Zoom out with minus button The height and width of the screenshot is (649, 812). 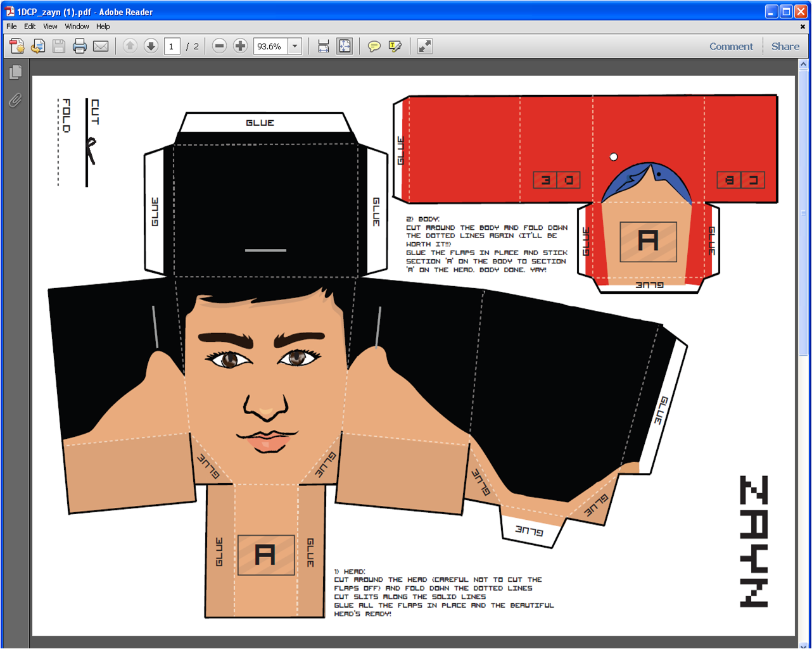[219, 46]
